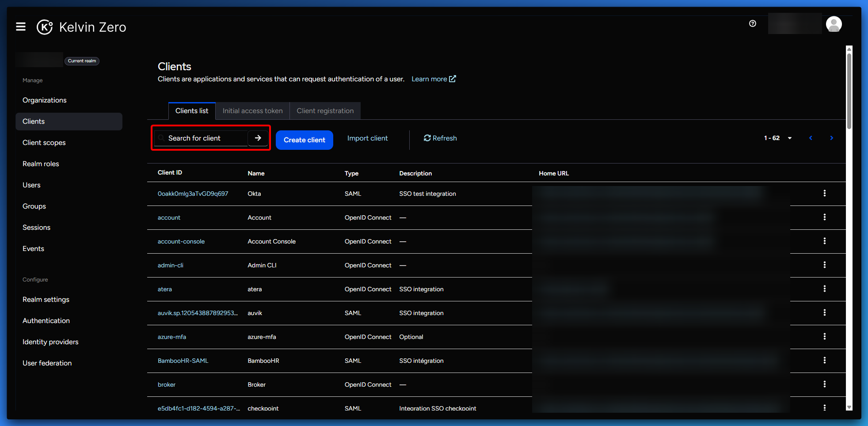This screenshot has width=868, height=426.
Task: Click the Create client button
Action: [x=304, y=140]
